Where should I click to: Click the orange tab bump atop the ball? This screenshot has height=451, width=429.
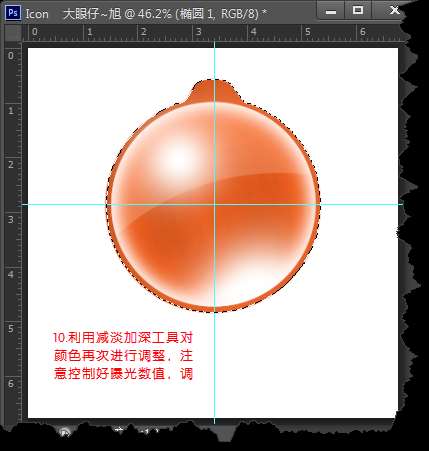pos(214,91)
